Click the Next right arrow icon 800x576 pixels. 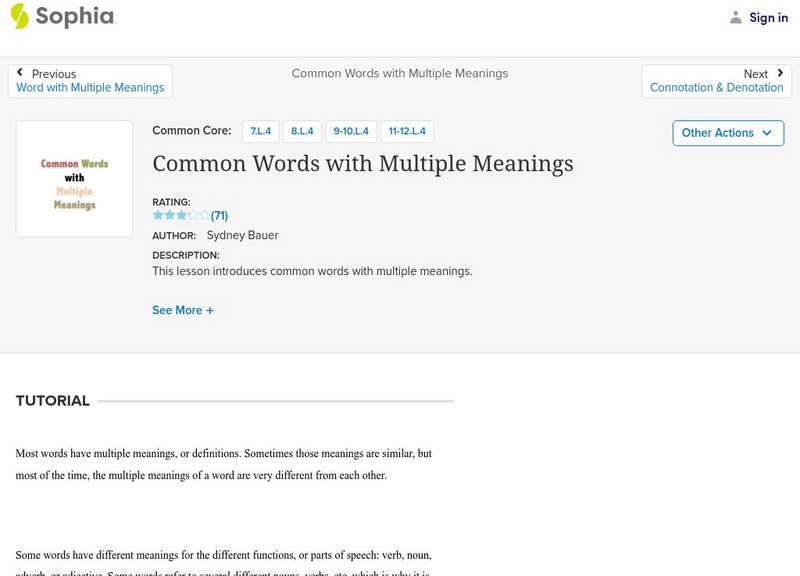tap(780, 73)
